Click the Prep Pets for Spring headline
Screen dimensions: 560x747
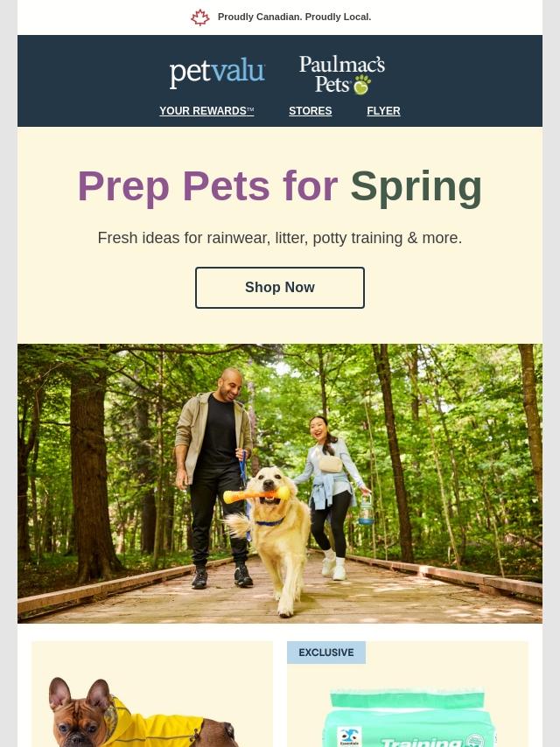pyautogui.click(x=280, y=187)
